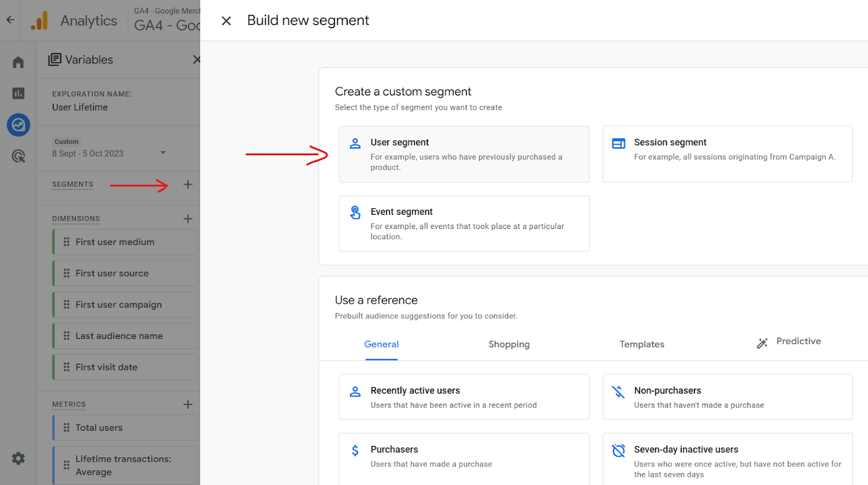The height and width of the screenshot is (485, 868).
Task: Select Non-purchasers reference audience
Action: [x=727, y=397]
